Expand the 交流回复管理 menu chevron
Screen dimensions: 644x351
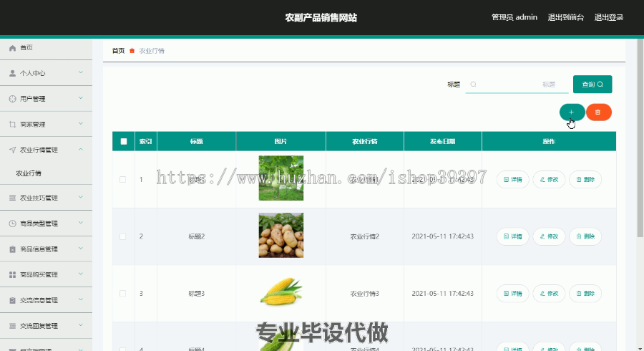pos(80,324)
